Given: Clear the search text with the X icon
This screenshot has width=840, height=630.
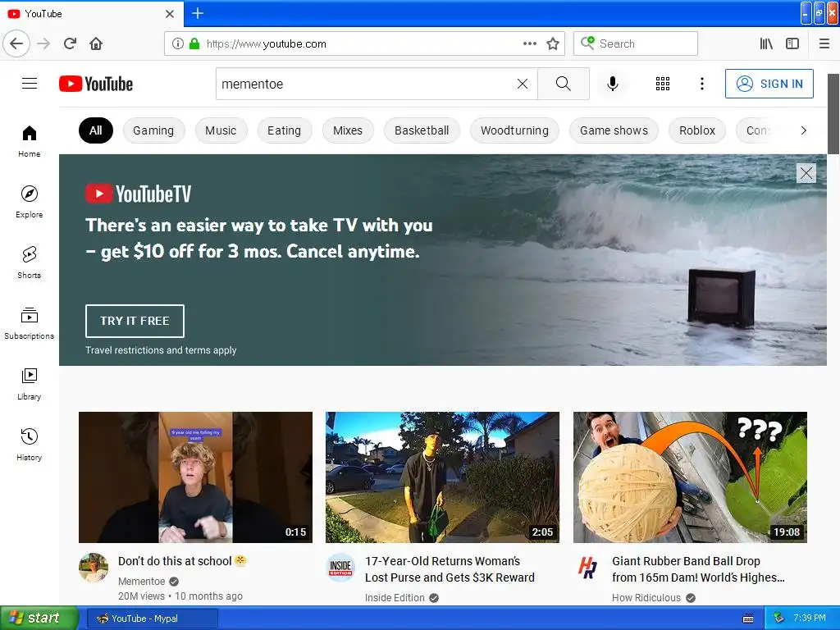Looking at the screenshot, I should click(523, 84).
